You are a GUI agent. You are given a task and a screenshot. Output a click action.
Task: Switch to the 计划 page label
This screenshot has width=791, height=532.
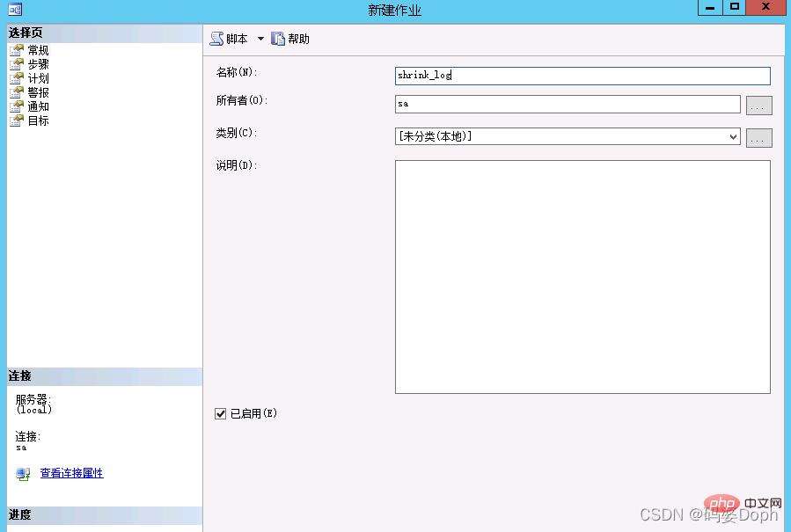[38, 78]
